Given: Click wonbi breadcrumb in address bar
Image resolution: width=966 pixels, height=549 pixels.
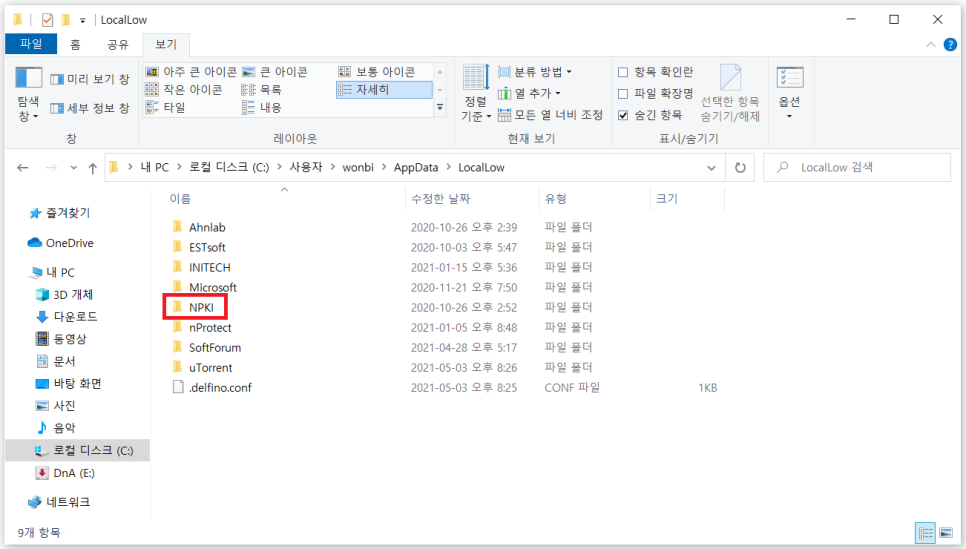Looking at the screenshot, I should pyautogui.click(x=358, y=168).
